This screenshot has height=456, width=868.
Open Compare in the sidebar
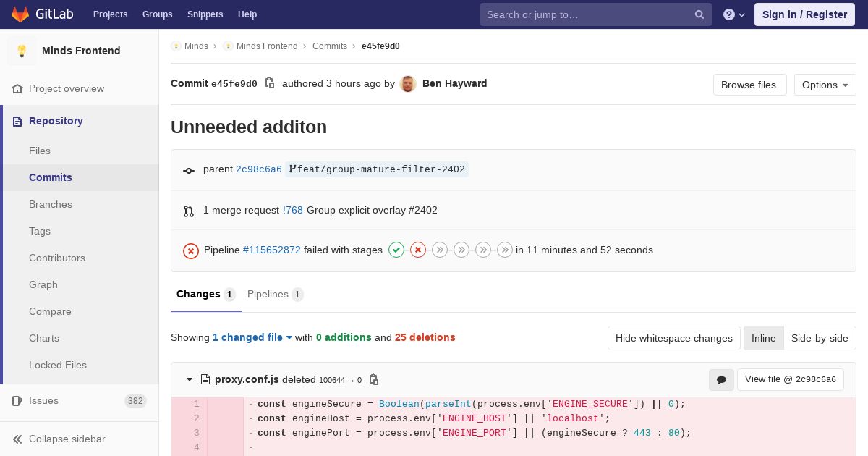click(x=50, y=311)
